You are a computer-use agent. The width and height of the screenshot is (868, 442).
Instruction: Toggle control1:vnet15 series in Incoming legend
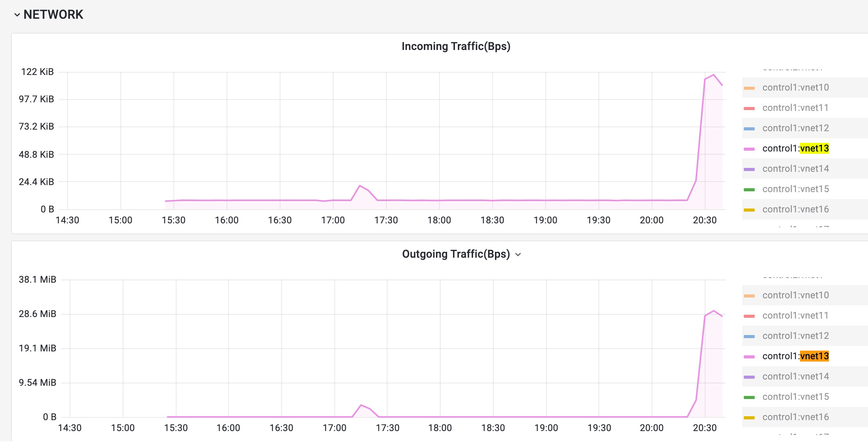coord(795,189)
